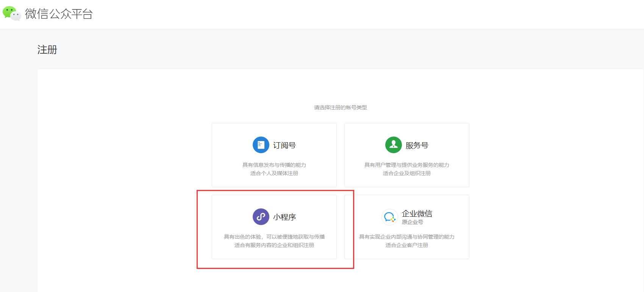Choose the 企业微信 account type title
Viewport: 644px width, 292px height.
click(417, 213)
